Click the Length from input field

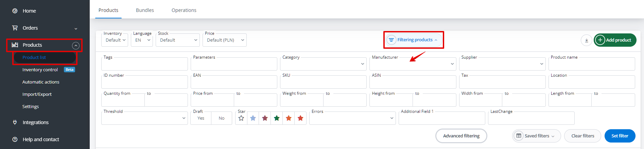coord(570,100)
